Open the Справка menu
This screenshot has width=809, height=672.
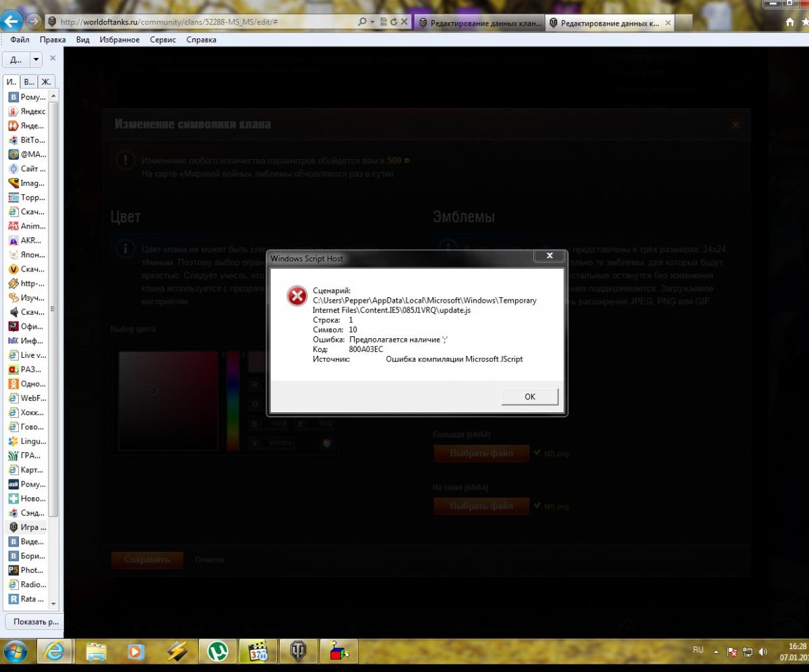[x=201, y=40]
